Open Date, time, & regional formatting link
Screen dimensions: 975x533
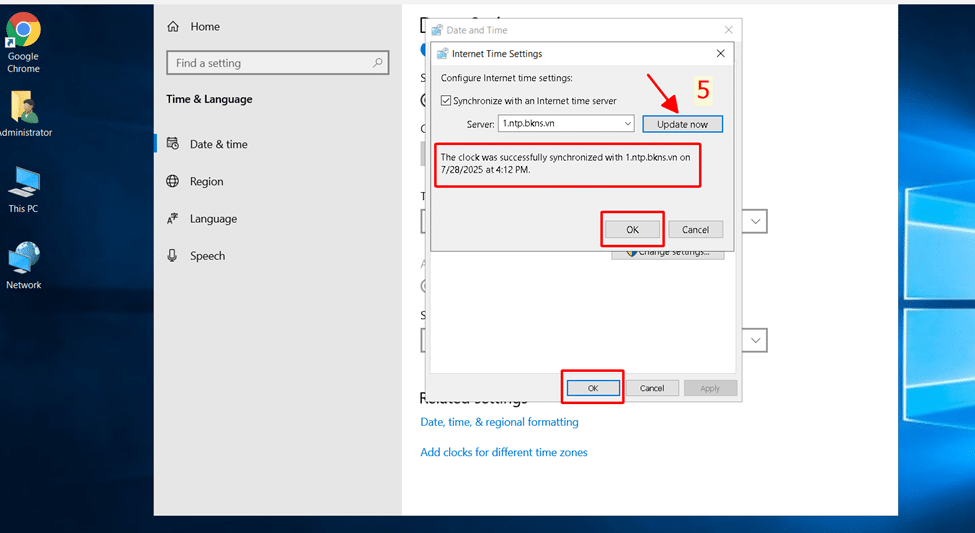[499, 422]
